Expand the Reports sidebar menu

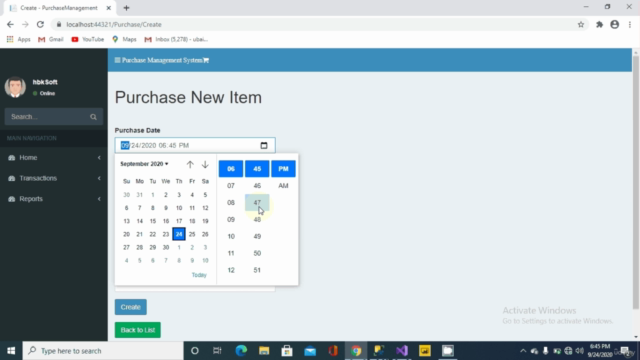[x=54, y=199]
